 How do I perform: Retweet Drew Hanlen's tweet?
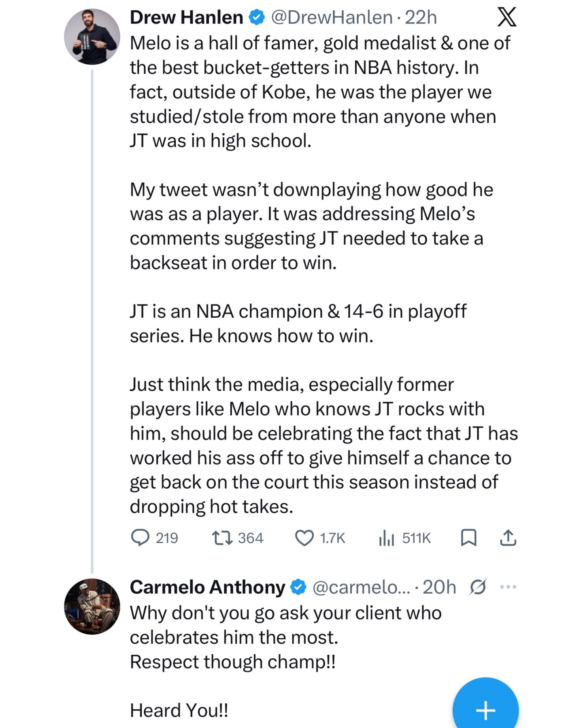(222, 538)
